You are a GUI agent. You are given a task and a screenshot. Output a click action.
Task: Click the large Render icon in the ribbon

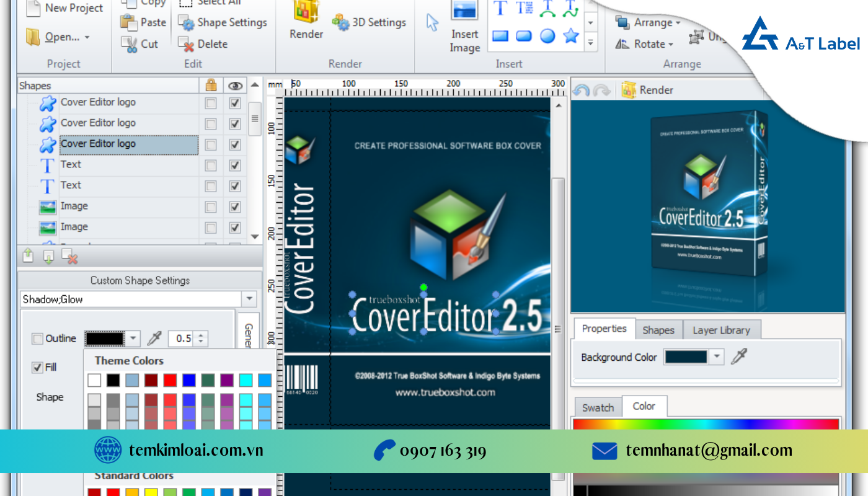click(306, 12)
